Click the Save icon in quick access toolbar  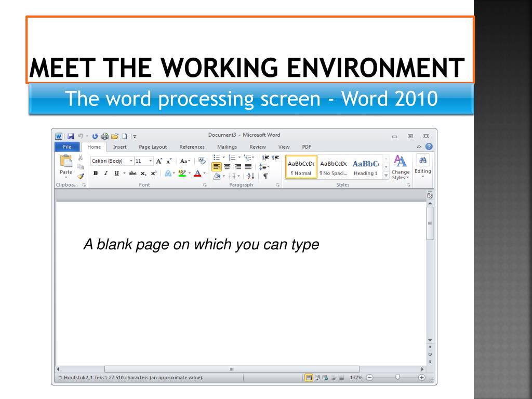tap(71, 137)
